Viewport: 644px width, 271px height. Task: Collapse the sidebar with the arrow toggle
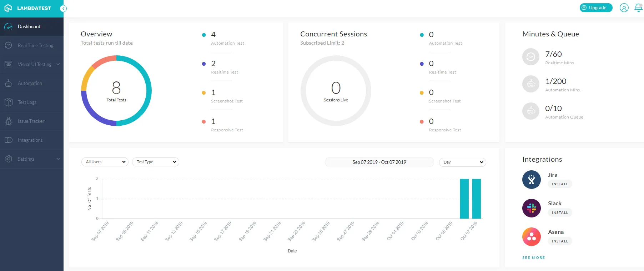[x=63, y=9]
